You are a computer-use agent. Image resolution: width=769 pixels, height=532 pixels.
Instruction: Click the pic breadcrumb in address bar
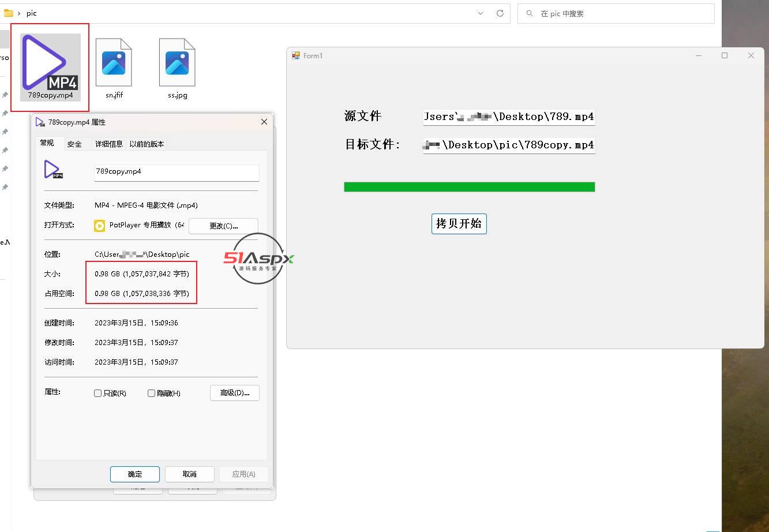tap(31, 13)
